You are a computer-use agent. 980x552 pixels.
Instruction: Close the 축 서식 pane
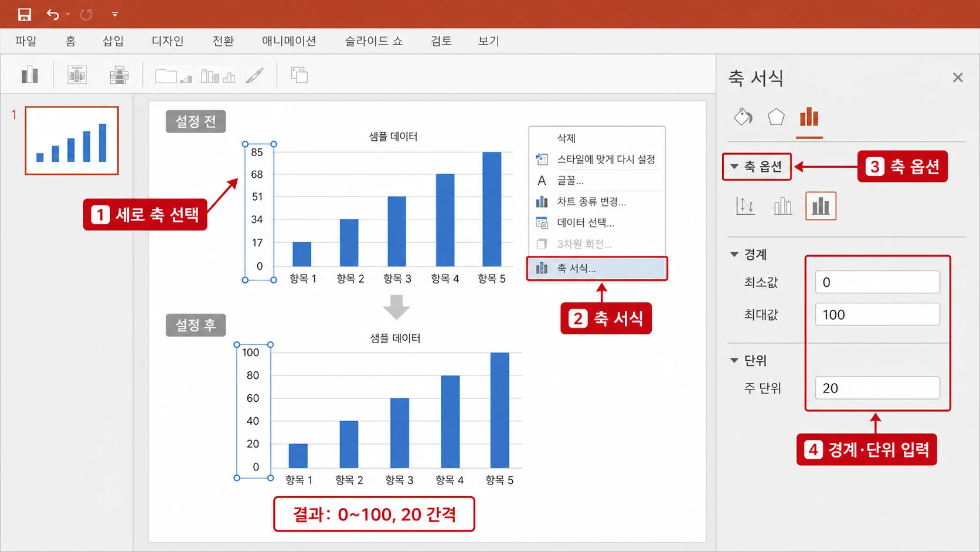click(x=958, y=77)
